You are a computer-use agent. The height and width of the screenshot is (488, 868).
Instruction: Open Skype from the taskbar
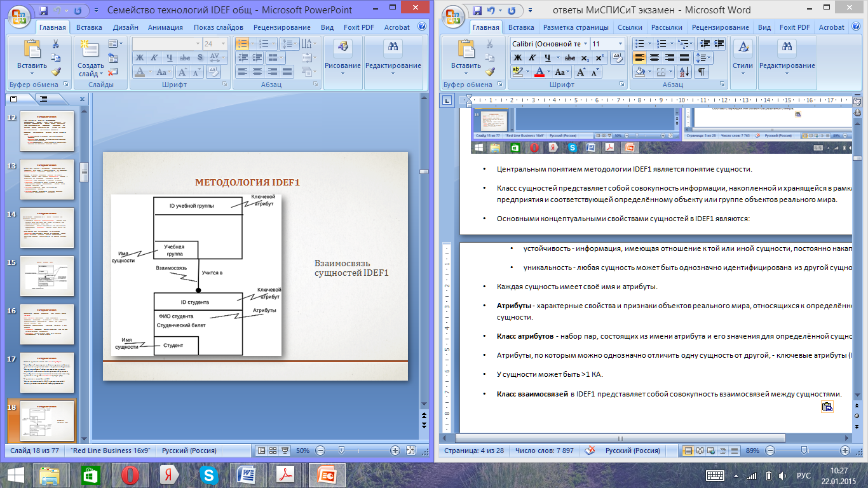click(208, 475)
